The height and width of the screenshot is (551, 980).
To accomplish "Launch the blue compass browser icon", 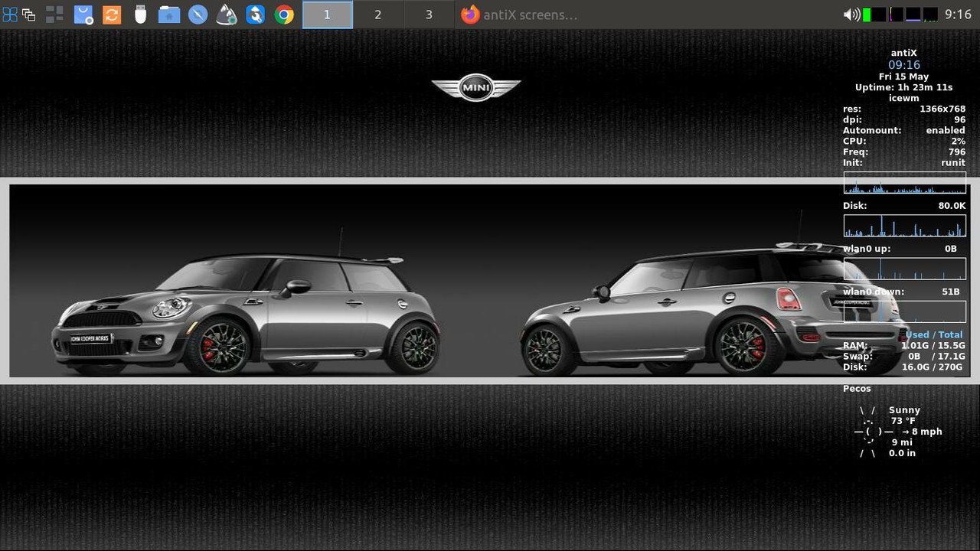I will tap(198, 15).
